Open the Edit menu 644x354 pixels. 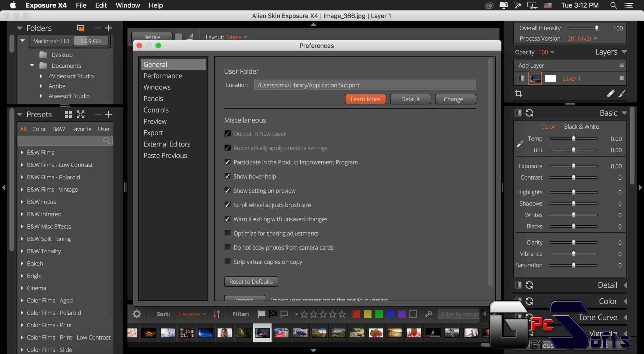[x=101, y=5]
